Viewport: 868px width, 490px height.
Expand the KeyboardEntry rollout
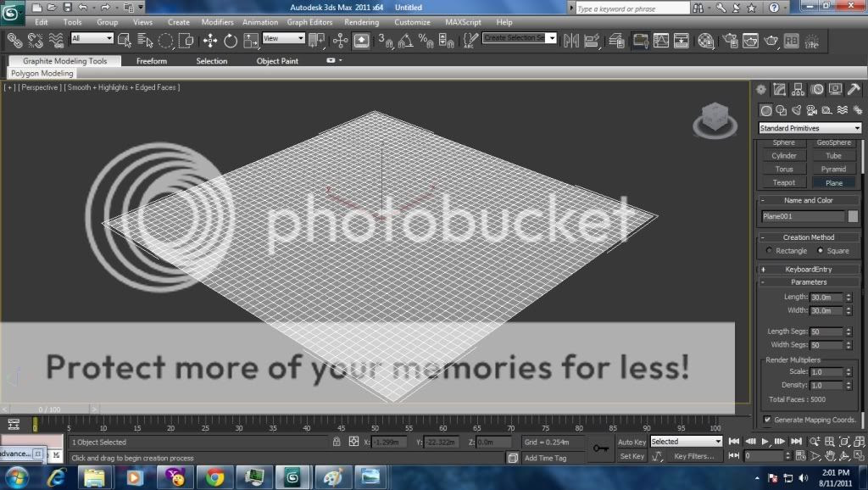point(808,269)
